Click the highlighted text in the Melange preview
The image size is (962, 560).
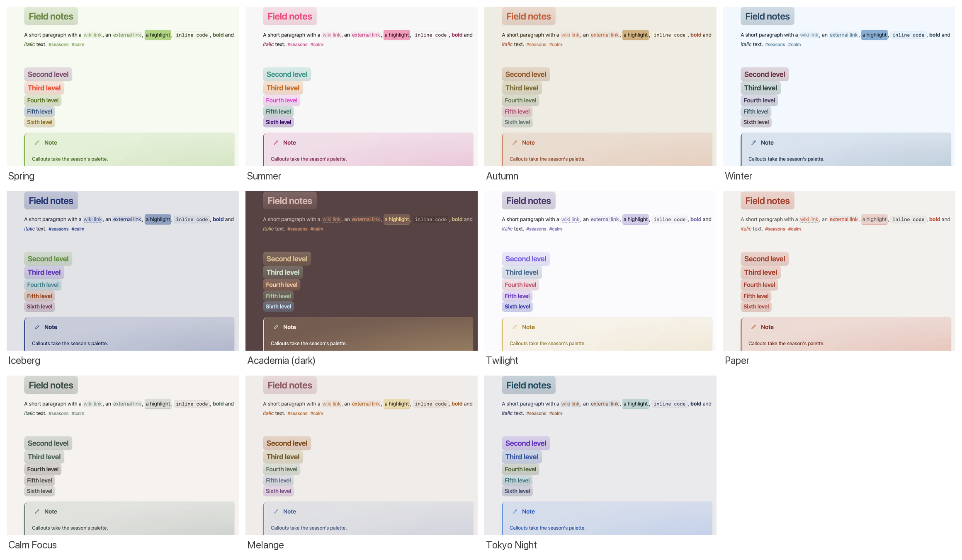(x=397, y=404)
